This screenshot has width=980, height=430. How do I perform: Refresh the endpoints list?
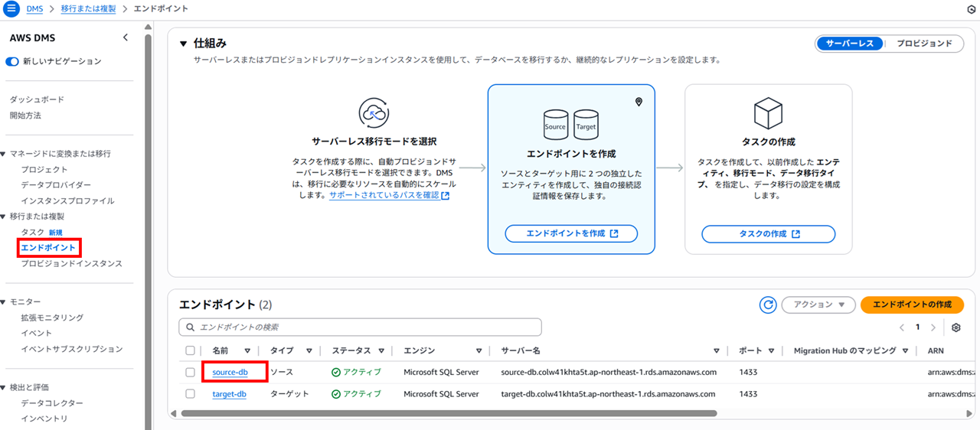(x=768, y=305)
